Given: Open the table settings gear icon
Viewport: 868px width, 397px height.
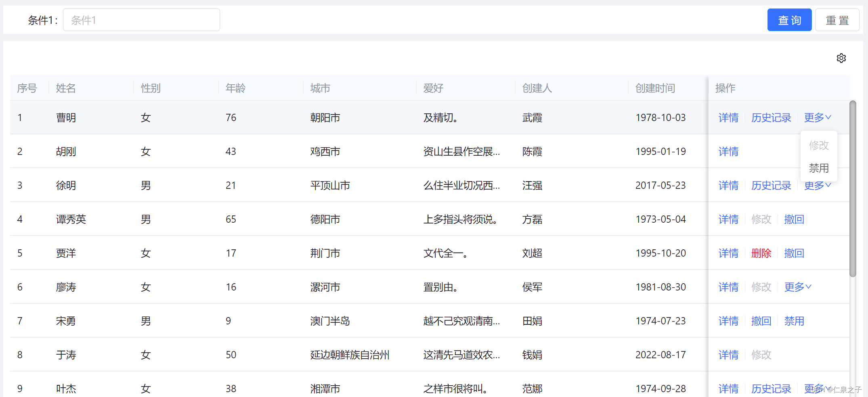Looking at the screenshot, I should click(841, 58).
